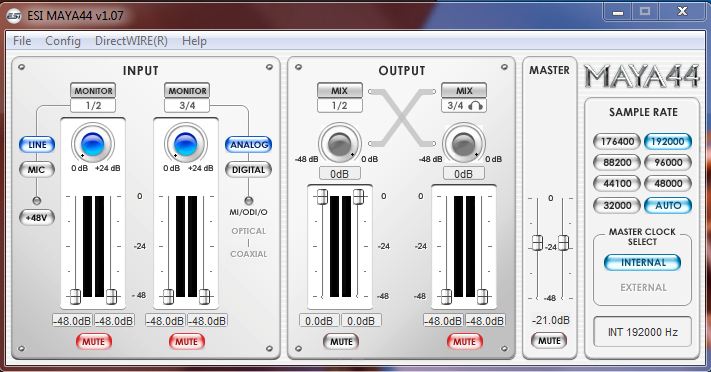Mute the MASTER output
Viewport: 711px width, 372px height.
(x=549, y=341)
